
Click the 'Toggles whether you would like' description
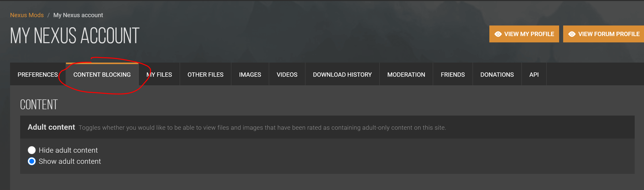pyautogui.click(x=262, y=128)
